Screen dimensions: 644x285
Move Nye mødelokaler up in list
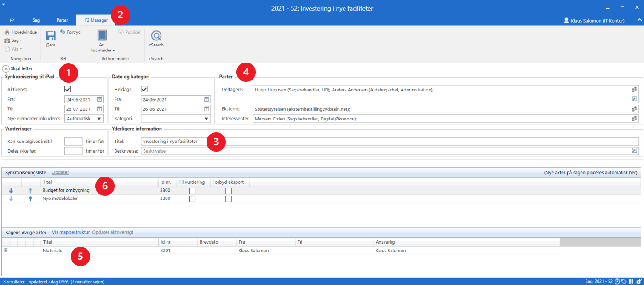30,199
